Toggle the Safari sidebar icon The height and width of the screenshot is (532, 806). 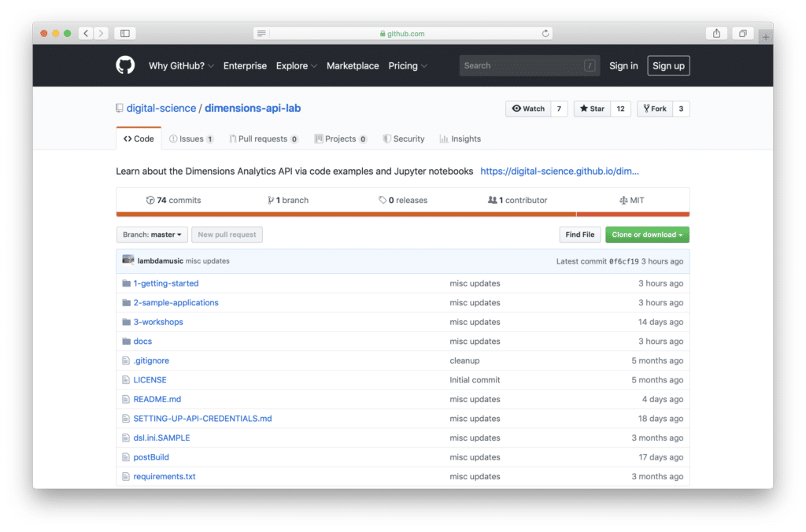click(x=124, y=33)
